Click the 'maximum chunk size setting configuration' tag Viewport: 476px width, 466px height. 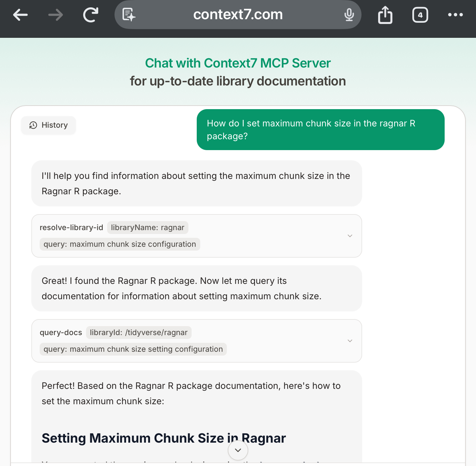coord(133,349)
